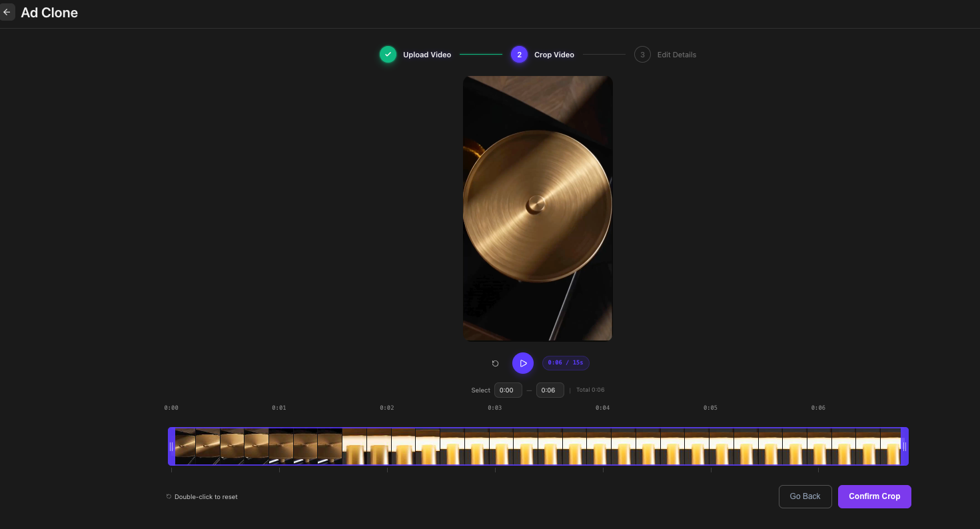The width and height of the screenshot is (980, 529).
Task: Click the Total 0:06 text
Action: click(590, 390)
